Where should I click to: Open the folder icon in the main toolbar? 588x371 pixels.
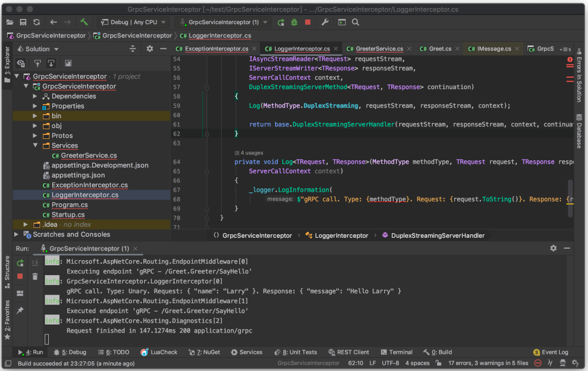[10, 22]
